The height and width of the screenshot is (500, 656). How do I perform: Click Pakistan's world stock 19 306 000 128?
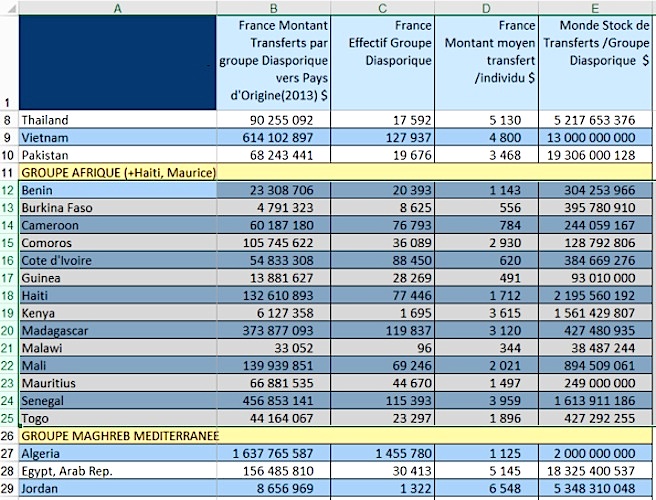(x=598, y=155)
